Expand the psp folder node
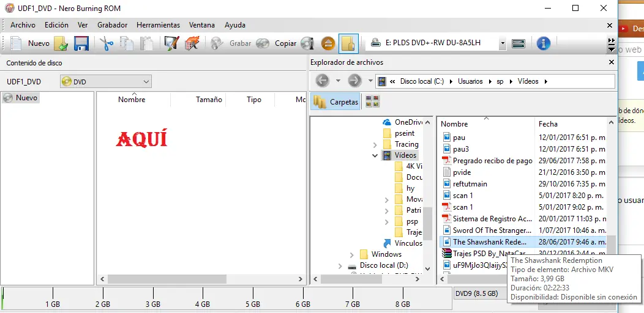644x313 pixels. click(x=386, y=221)
